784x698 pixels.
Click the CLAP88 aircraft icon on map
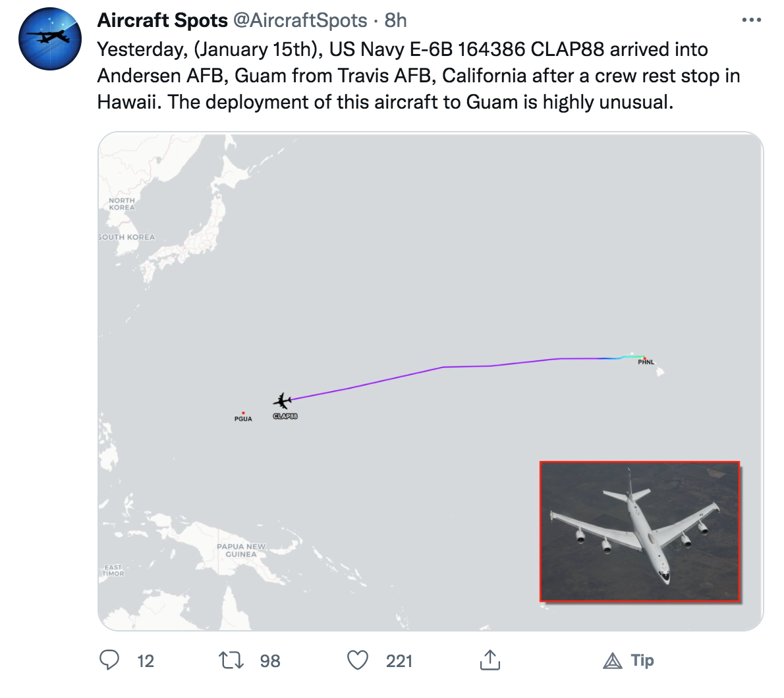283,401
